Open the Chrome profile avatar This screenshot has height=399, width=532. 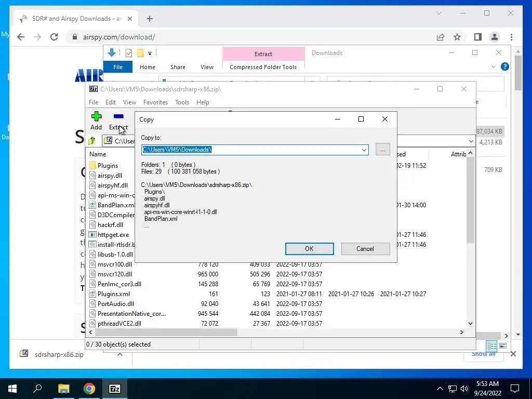[495, 37]
